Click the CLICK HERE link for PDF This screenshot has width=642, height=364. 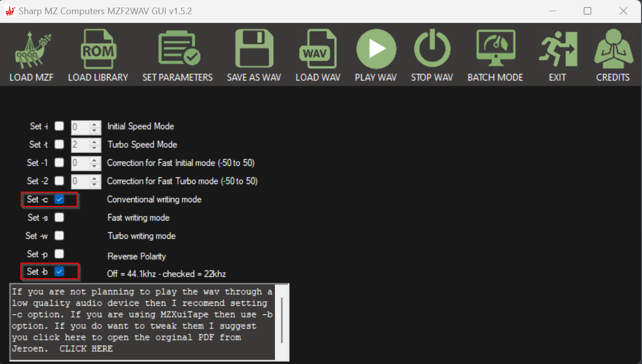point(86,349)
